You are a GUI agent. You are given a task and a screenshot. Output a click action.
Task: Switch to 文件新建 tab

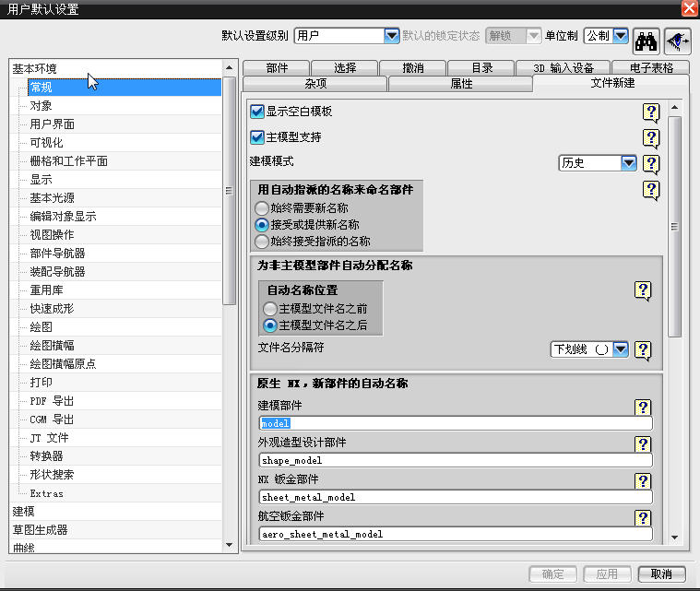tap(612, 83)
